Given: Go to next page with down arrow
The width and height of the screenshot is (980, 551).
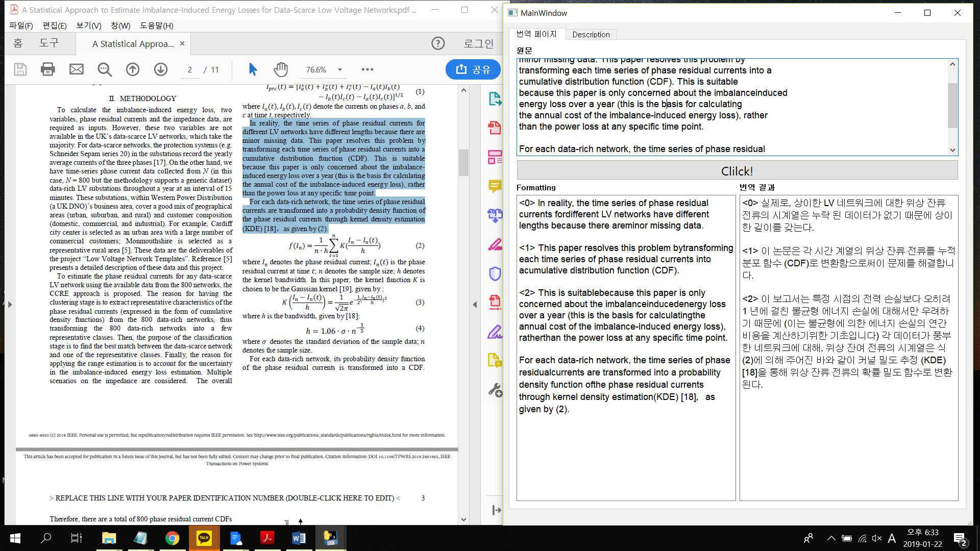Looking at the screenshot, I should 161,69.
